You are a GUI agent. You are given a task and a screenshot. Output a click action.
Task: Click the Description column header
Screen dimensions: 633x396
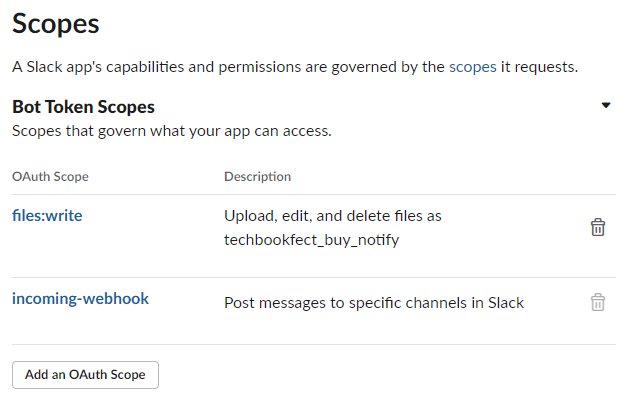click(x=258, y=176)
